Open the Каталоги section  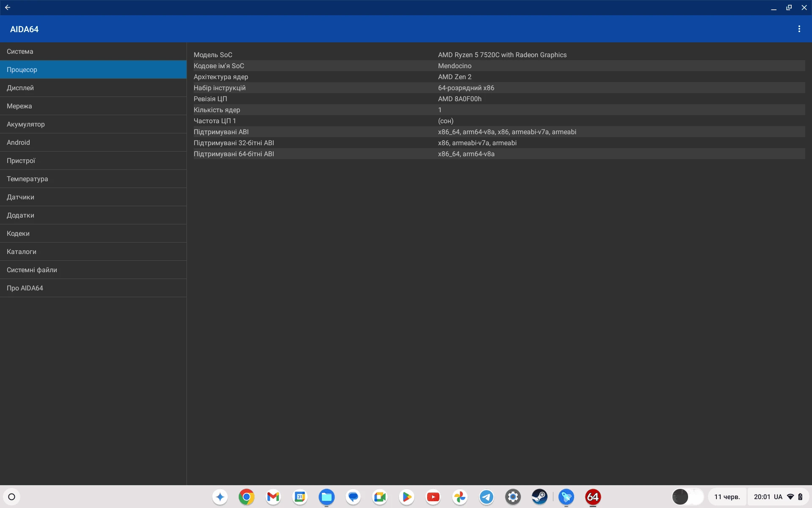93,251
